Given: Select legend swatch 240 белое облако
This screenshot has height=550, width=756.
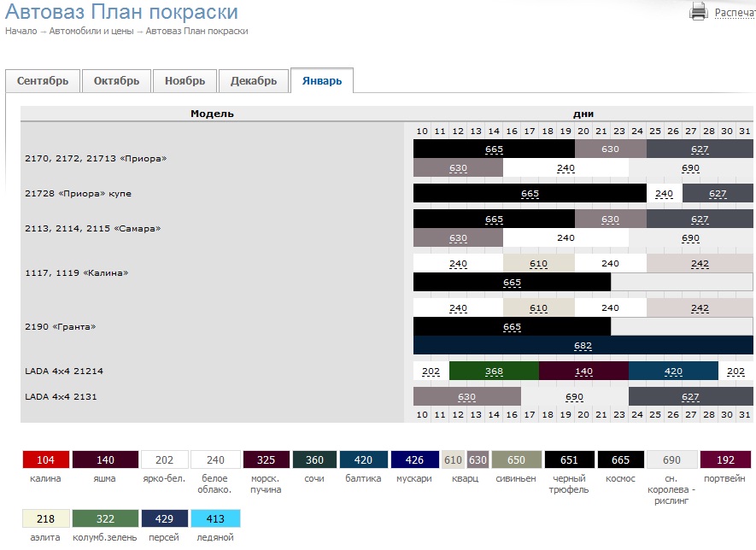Looking at the screenshot, I should pyautogui.click(x=215, y=459).
